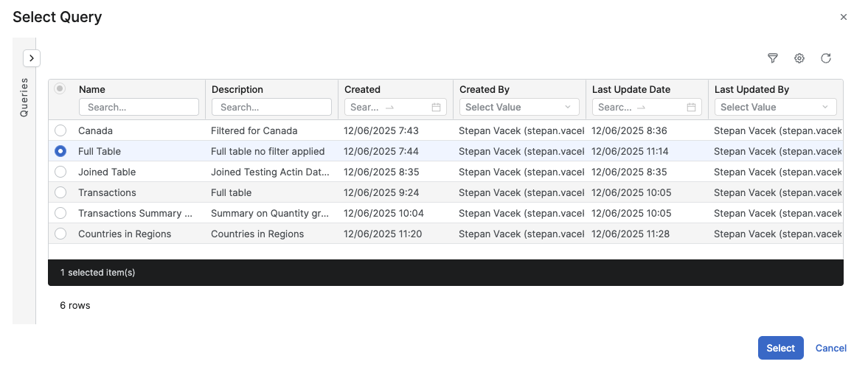The image size is (868, 367).
Task: Sort by the Name column header
Action: click(x=92, y=89)
